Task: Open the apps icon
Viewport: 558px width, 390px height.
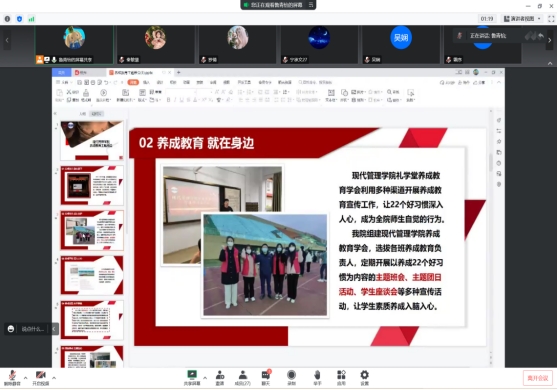Action: [341, 378]
